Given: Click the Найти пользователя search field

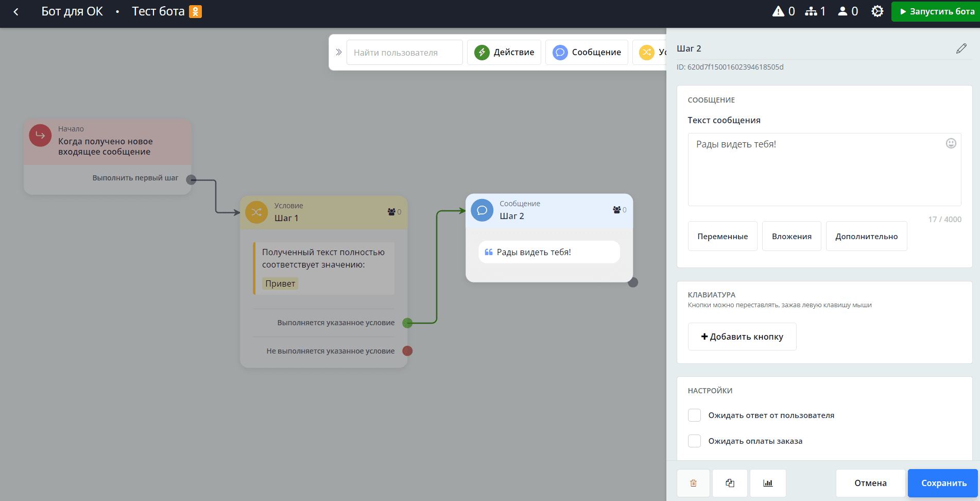Looking at the screenshot, I should click(x=404, y=53).
